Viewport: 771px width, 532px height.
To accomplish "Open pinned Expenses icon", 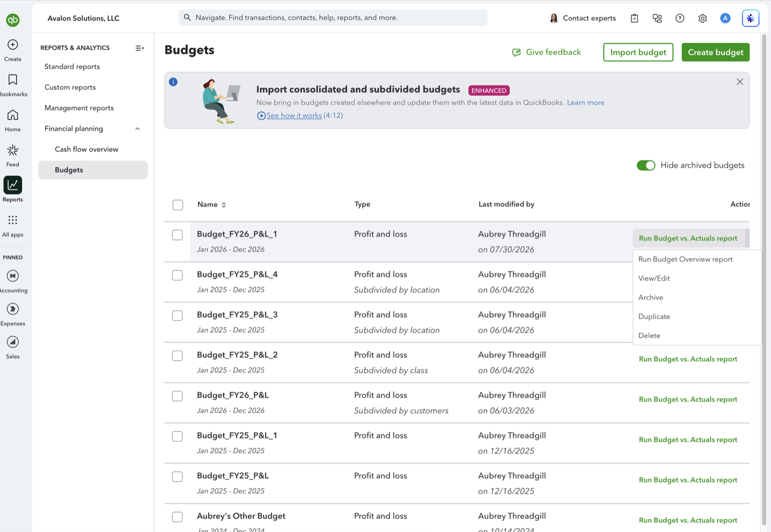I will (13, 309).
